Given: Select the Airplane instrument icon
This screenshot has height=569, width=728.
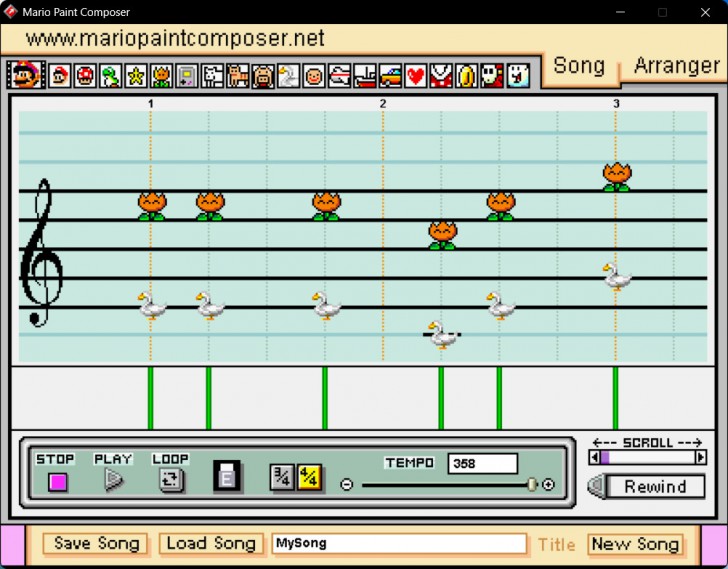Looking at the screenshot, I should click(339, 76).
